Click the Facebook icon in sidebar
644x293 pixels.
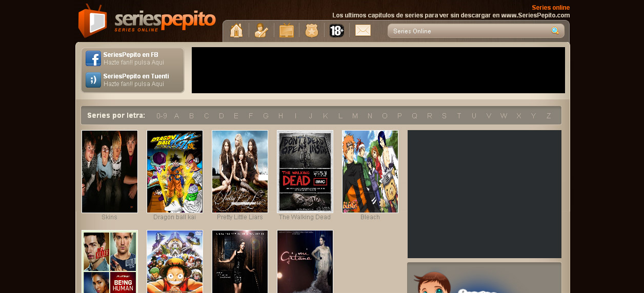[93, 58]
